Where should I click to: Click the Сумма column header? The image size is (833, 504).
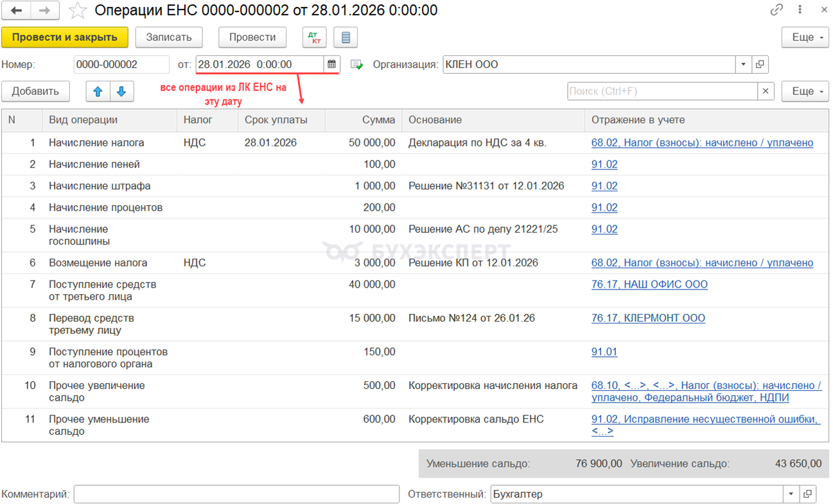click(364, 120)
